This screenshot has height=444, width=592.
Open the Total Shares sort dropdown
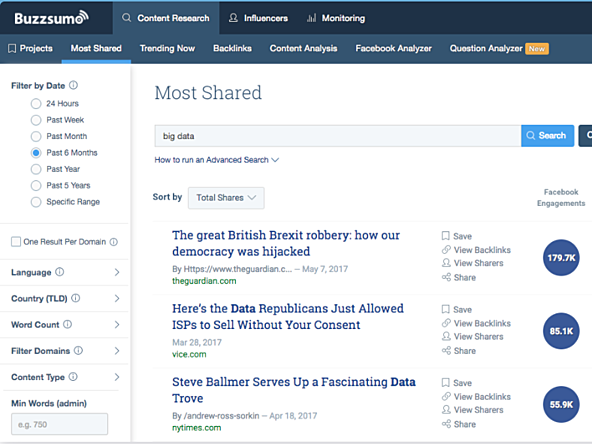click(226, 198)
